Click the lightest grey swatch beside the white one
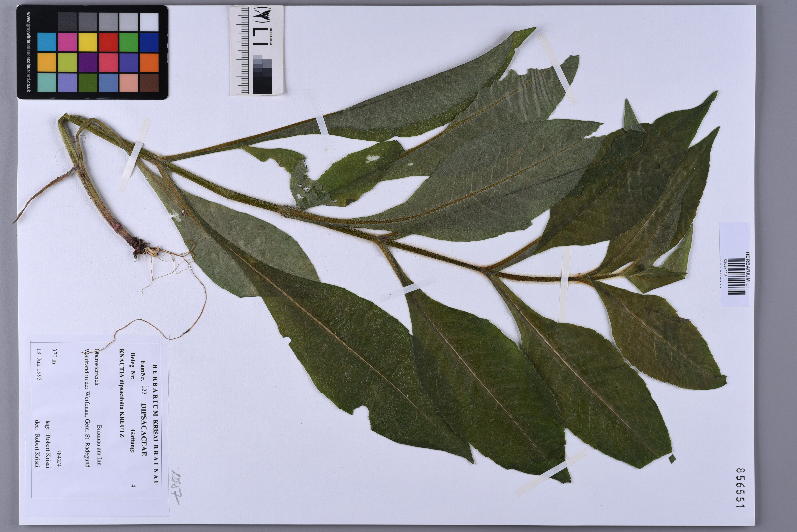 pyautogui.click(x=129, y=22)
